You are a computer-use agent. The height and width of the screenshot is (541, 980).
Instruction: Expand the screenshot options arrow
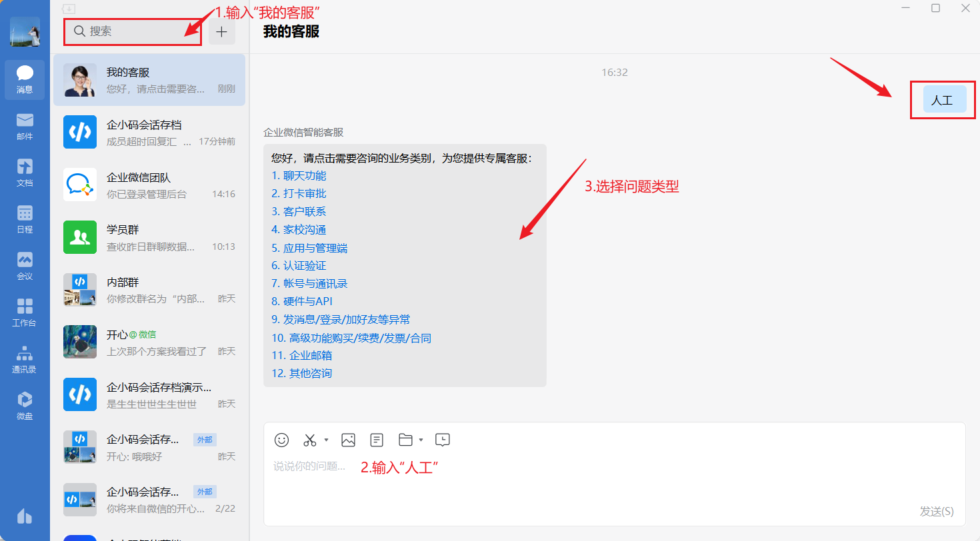click(x=326, y=440)
